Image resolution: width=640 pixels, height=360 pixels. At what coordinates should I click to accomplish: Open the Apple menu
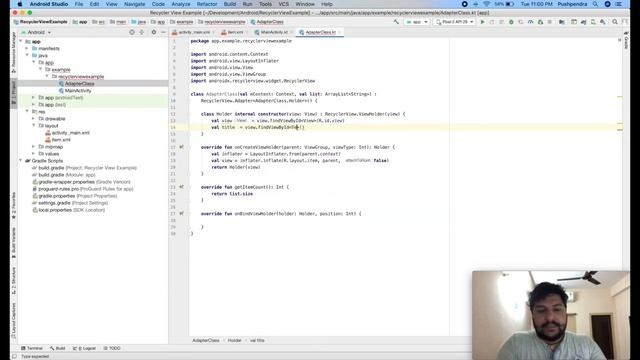(x=20, y=4)
